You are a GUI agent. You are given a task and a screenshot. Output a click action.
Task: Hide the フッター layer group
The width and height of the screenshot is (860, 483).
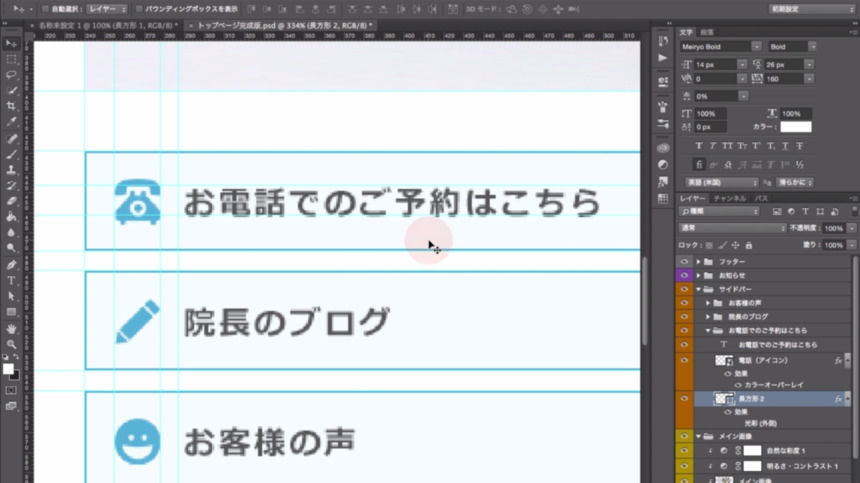coord(684,262)
